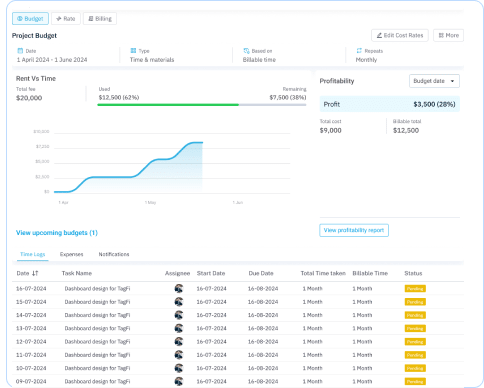Image resolution: width=484 pixels, height=388 pixels.
Task: Click the date range 1 April 2024 - 1 June 2024
Action: pos(52,60)
